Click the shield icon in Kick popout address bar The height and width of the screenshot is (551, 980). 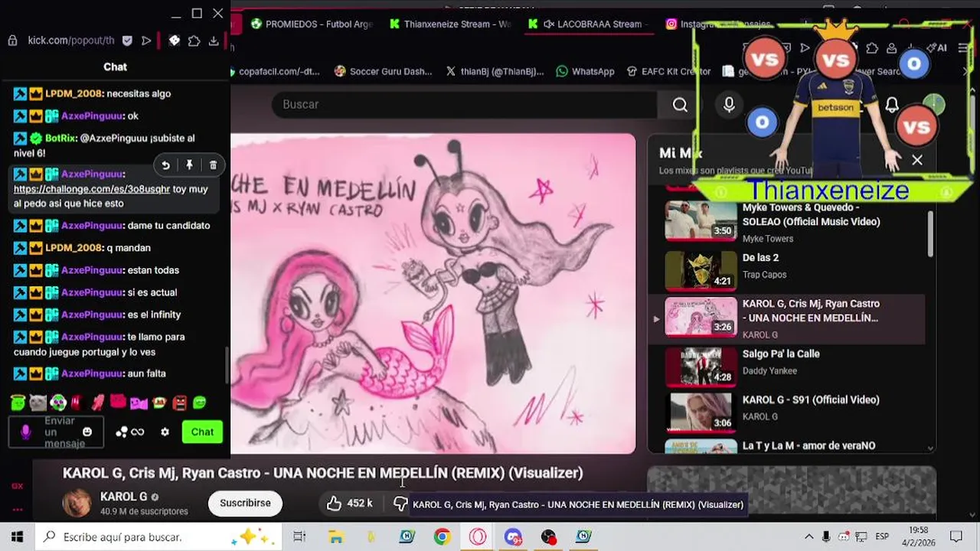(x=127, y=41)
